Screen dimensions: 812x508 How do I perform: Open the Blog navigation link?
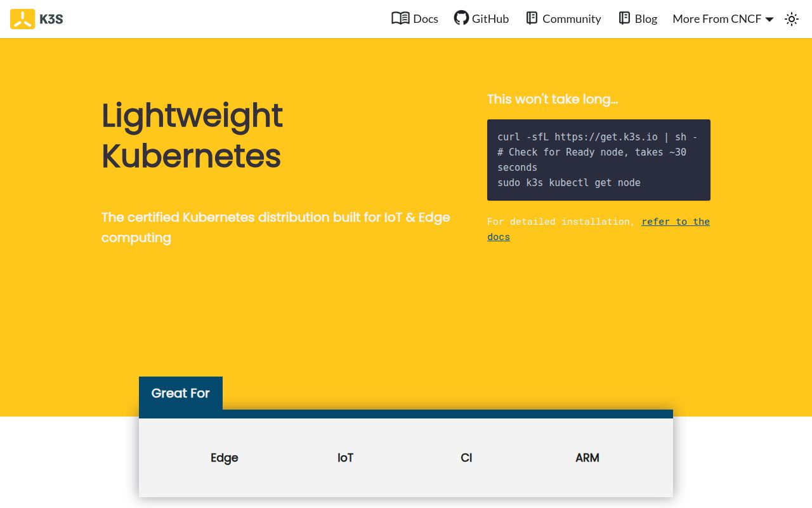coord(638,18)
